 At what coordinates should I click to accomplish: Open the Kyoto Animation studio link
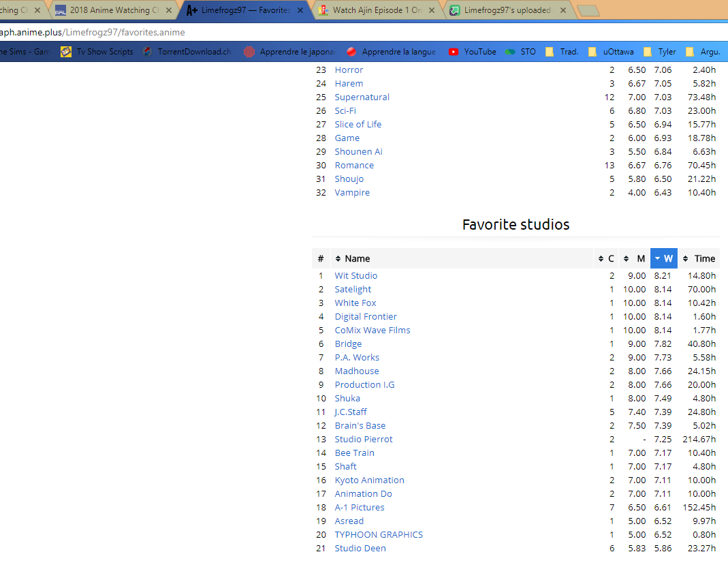coord(369,480)
